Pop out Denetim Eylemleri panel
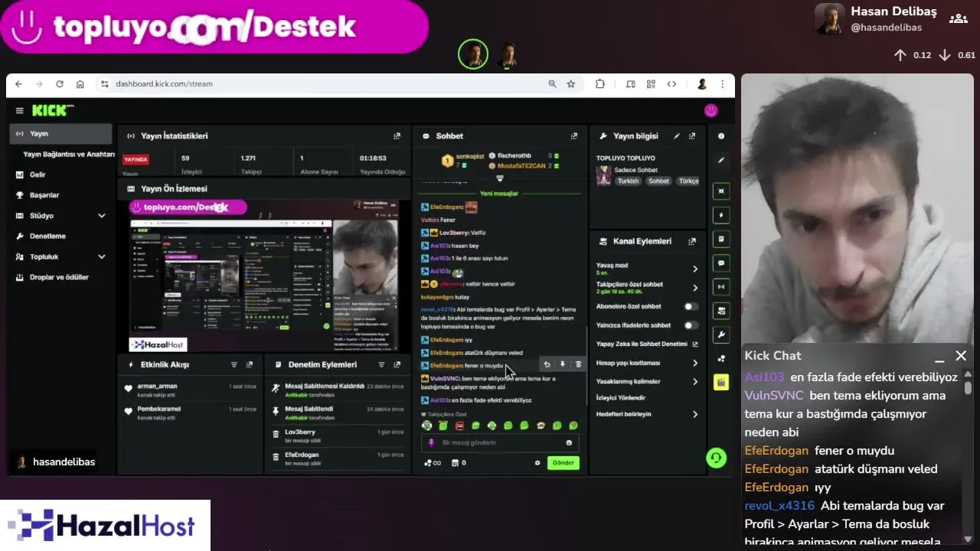 tap(397, 365)
